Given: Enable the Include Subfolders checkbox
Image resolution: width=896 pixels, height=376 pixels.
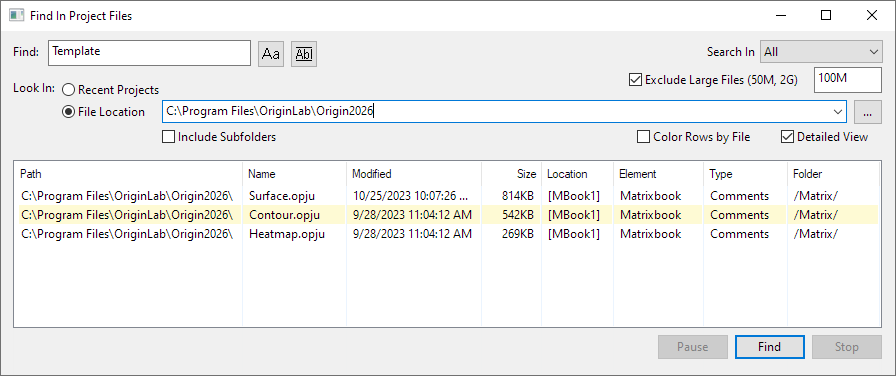Looking at the screenshot, I should point(169,137).
